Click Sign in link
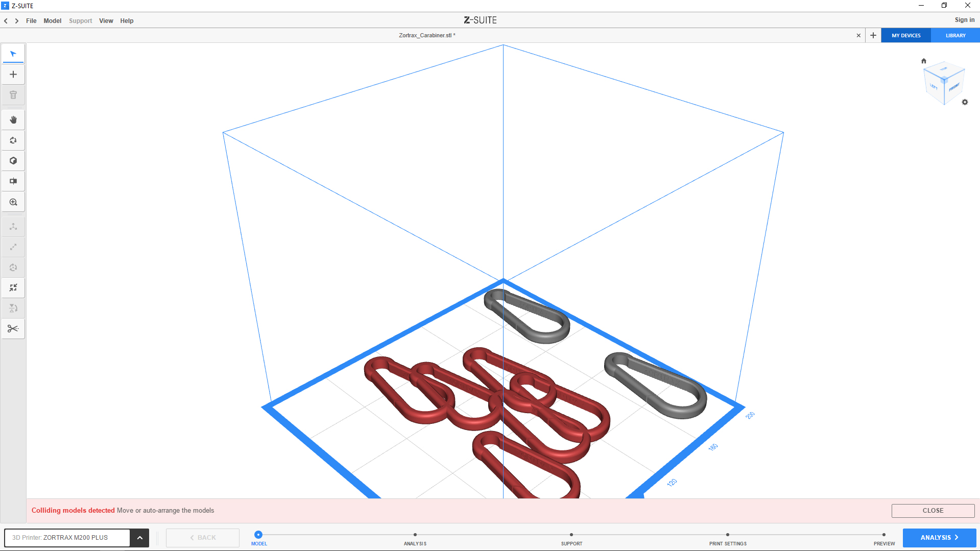 point(964,20)
